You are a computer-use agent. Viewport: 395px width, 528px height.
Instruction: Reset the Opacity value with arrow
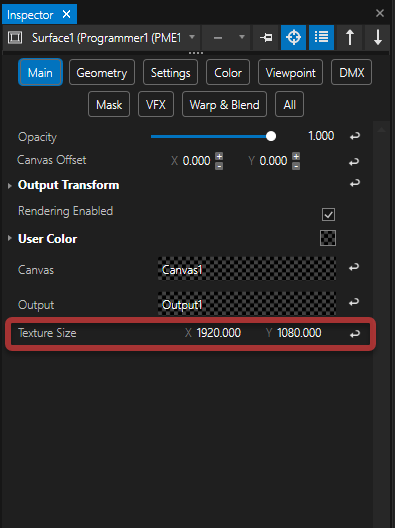pyautogui.click(x=355, y=136)
